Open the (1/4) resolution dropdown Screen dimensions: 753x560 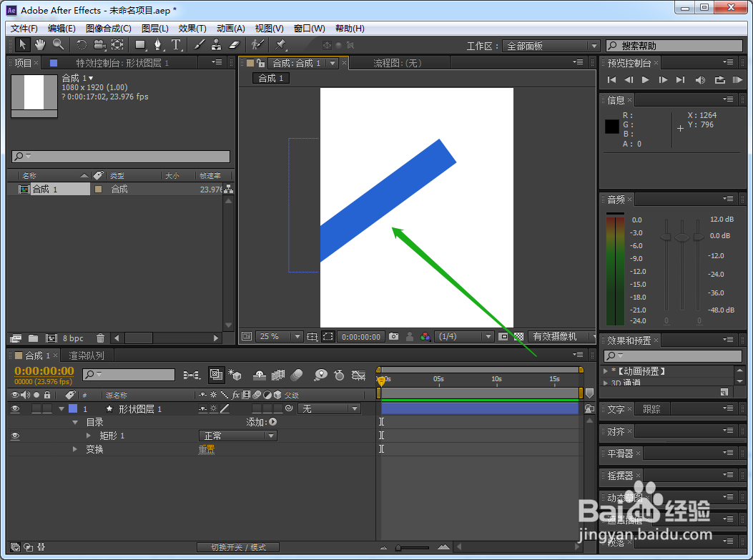pos(464,337)
